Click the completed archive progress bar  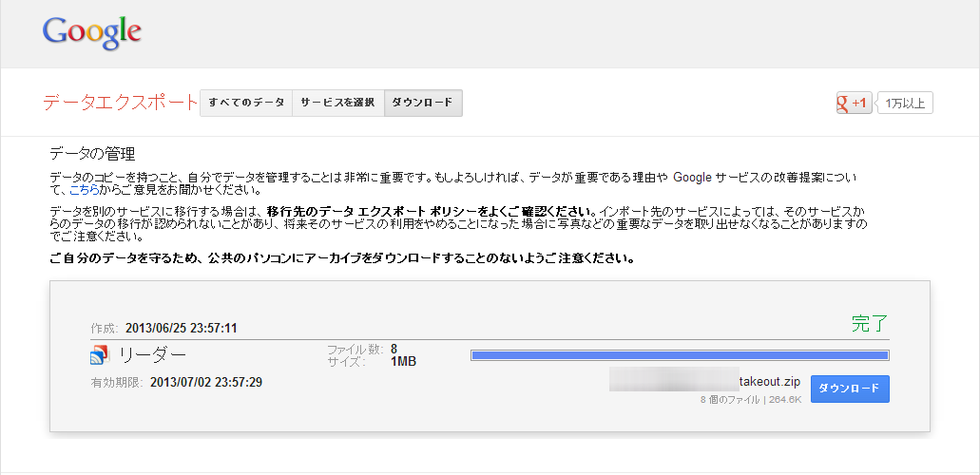pos(680,355)
